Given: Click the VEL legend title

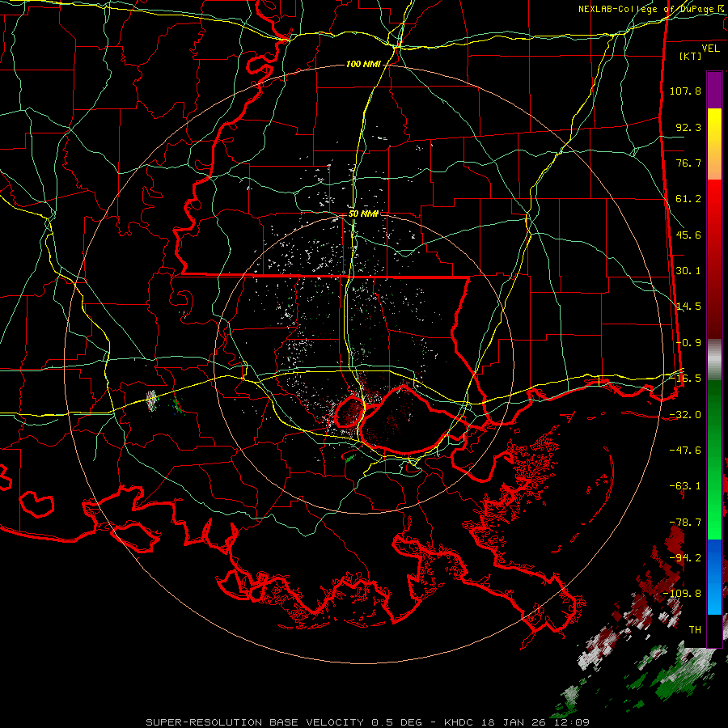Looking at the screenshot, I should coord(710,48).
